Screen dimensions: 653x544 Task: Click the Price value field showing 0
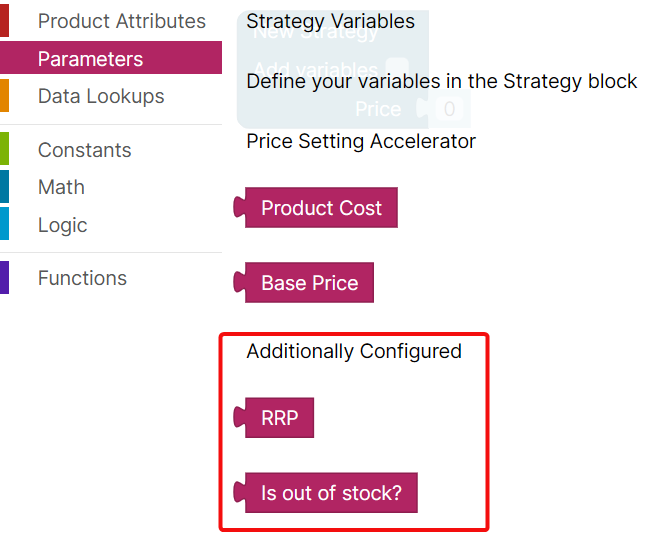449,109
